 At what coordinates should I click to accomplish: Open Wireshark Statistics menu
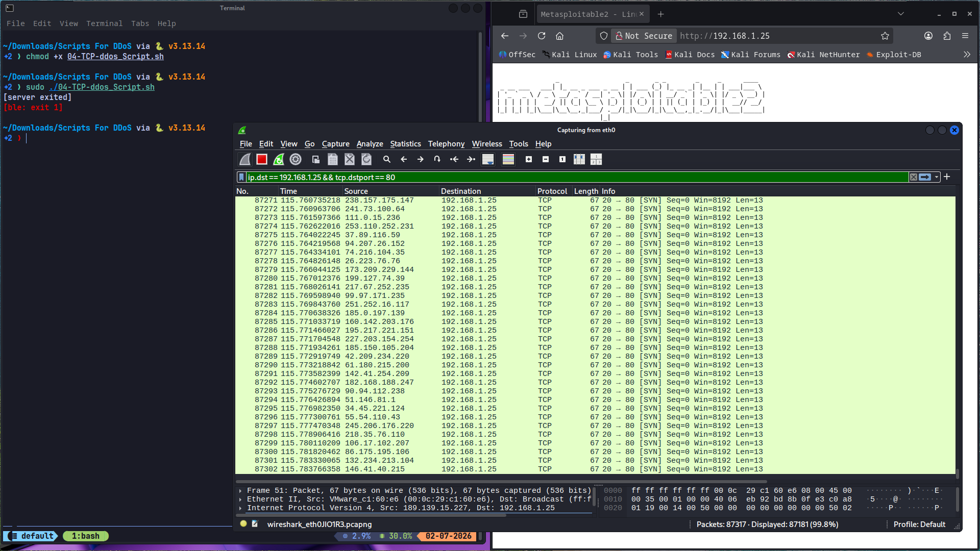(406, 144)
